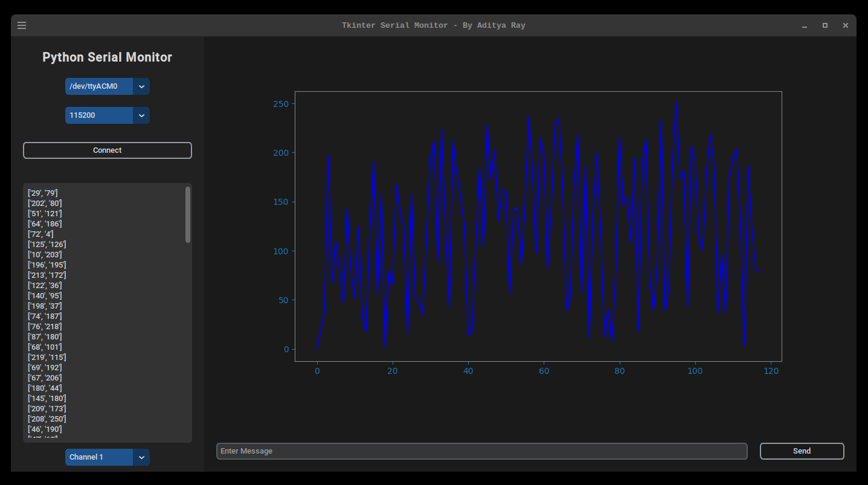Screen dimensions: 868x485
Task: Click the chevron arrow beside /dev/ttyACM0
Action: [x=141, y=86]
